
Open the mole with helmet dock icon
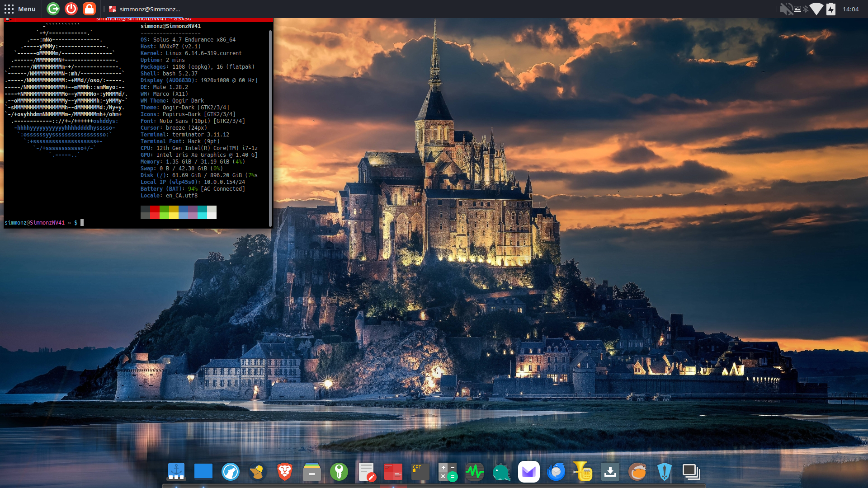[x=258, y=472]
